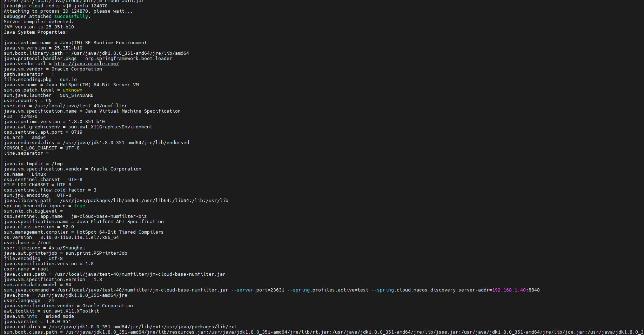The width and height of the screenshot is (644, 335).
Task: Click the yellow 'unknown' patch level value
Action: [72, 90]
